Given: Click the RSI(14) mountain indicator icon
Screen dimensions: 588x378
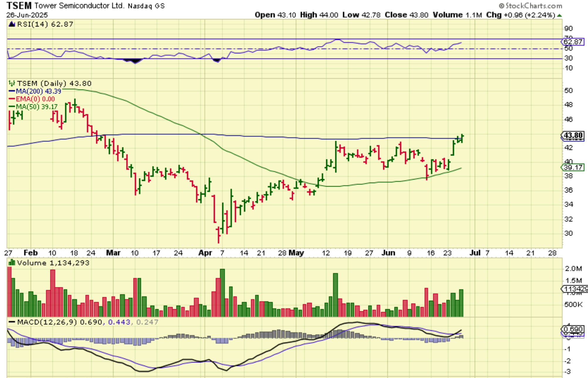Looking at the screenshot, I should [12, 24].
